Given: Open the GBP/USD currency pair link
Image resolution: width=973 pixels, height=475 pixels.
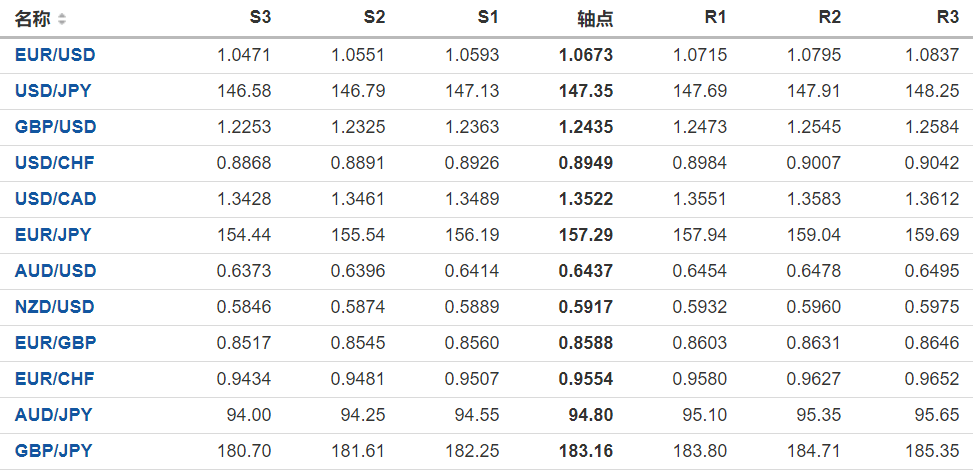Looking at the screenshot, I should tap(55, 127).
